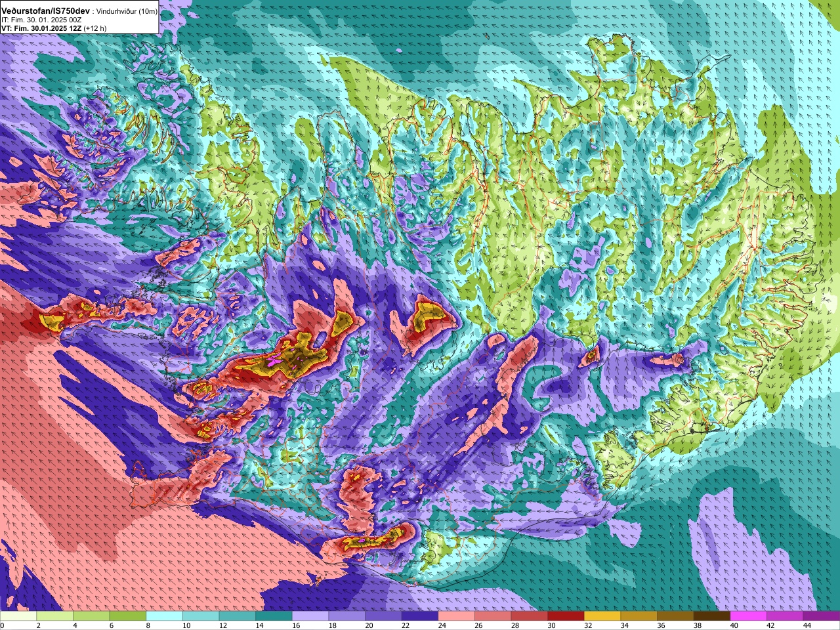Click the lavender 16–18 legend swatch
This screenshot has height=630, width=840.
(310, 616)
